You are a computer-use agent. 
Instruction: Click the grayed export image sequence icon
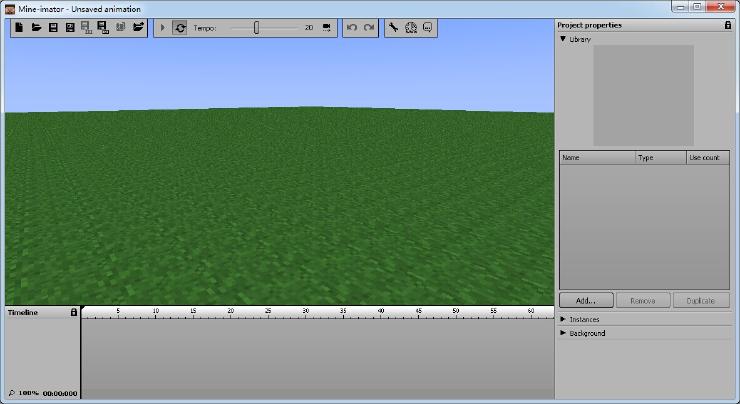pyautogui.click(x=86, y=27)
